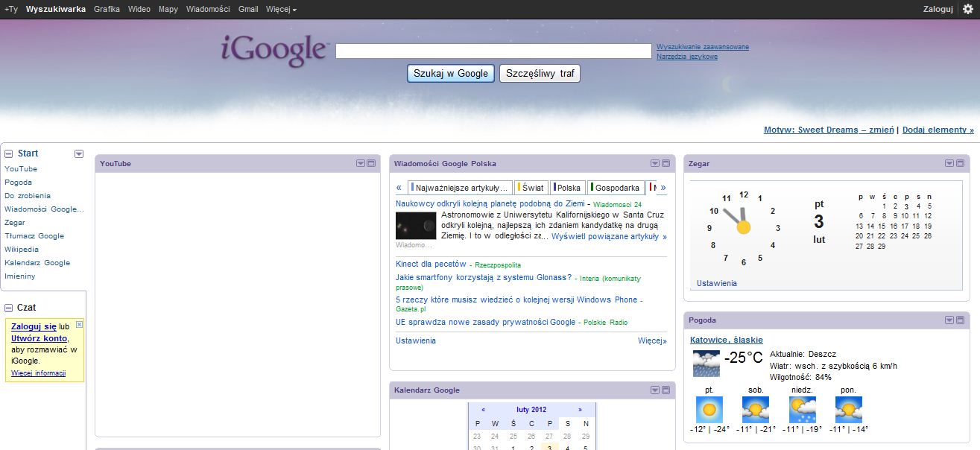
Task: Select the Świat news tab
Action: click(x=531, y=188)
